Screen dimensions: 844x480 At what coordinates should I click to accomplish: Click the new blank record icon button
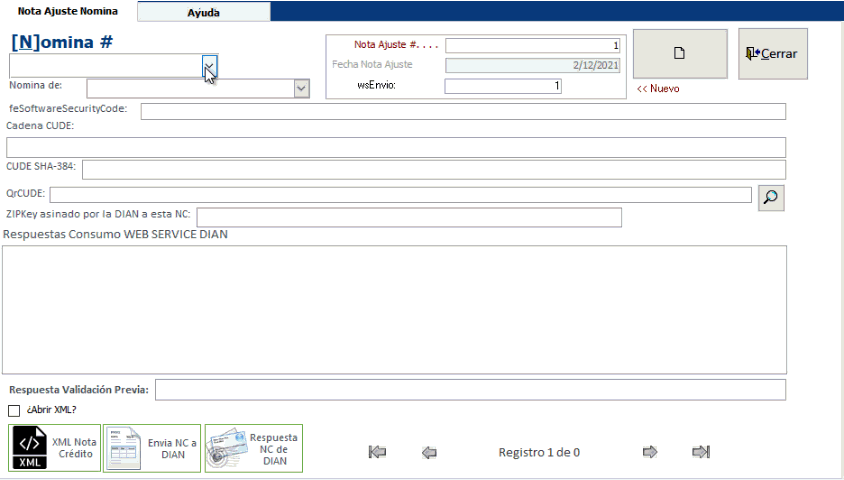click(679, 54)
